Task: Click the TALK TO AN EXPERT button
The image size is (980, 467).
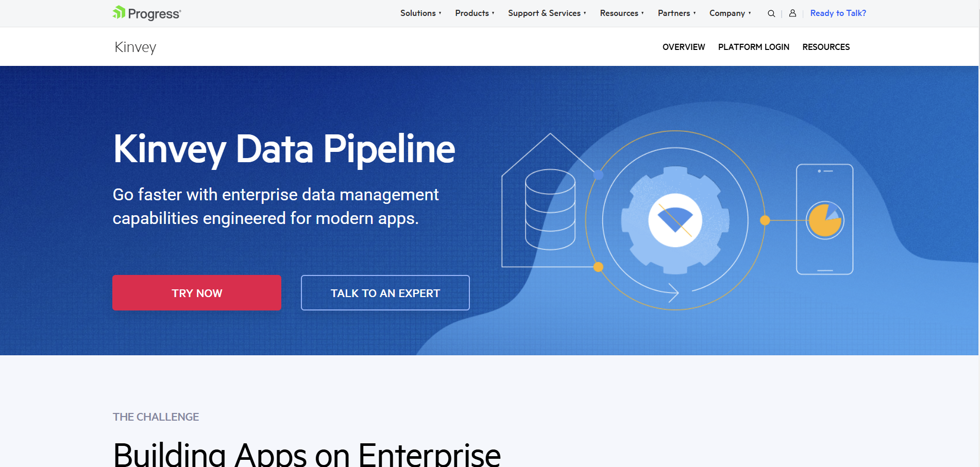Action: (385, 292)
